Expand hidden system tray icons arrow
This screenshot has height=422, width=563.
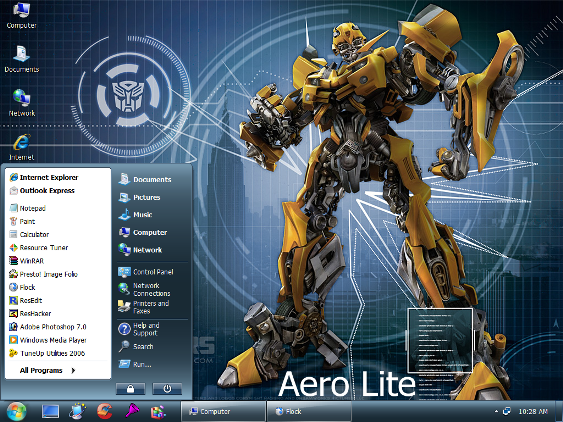point(497,411)
